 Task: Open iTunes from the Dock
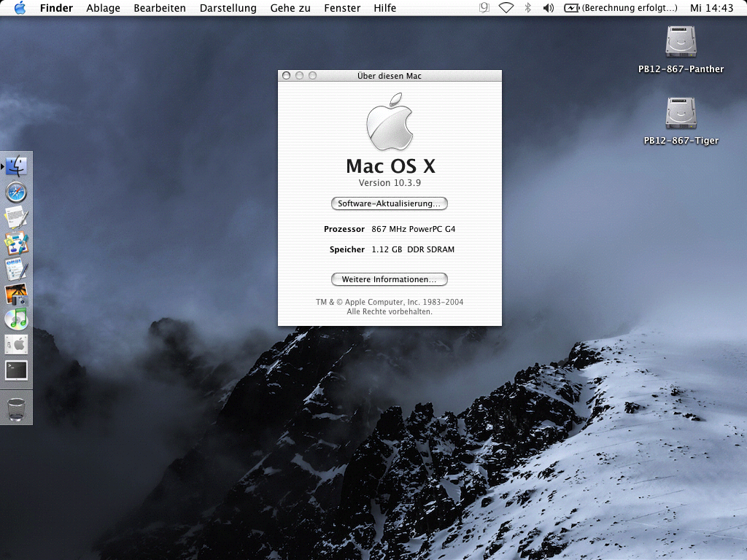pos(16,319)
